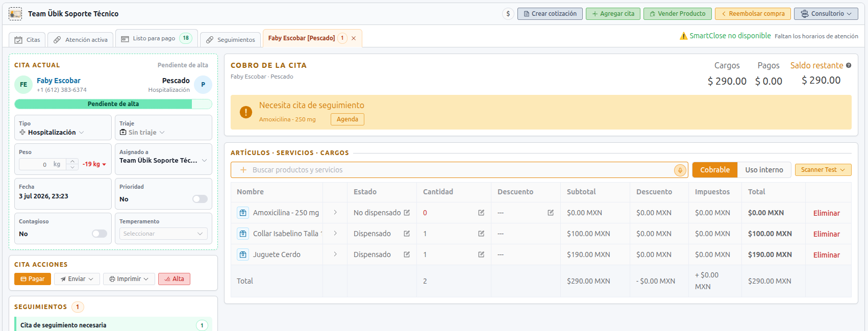
Task: Click Saldo restante help icon
Action: coord(849,65)
